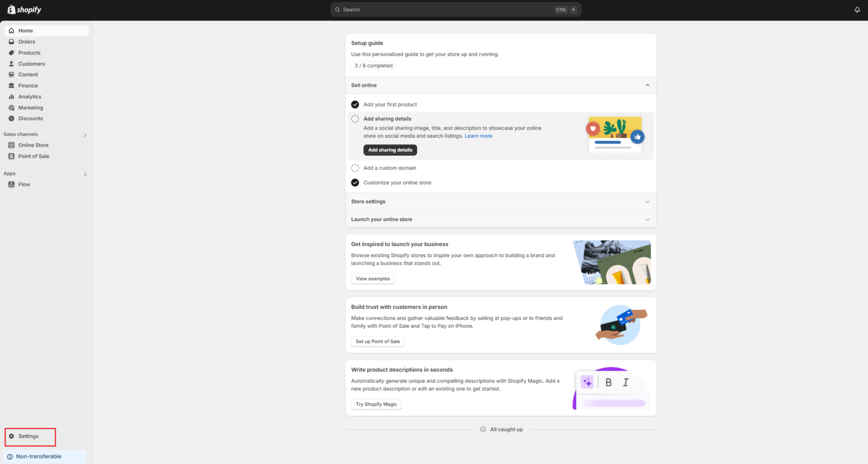
Task: Switch to Point of Sale channel
Action: [34, 156]
